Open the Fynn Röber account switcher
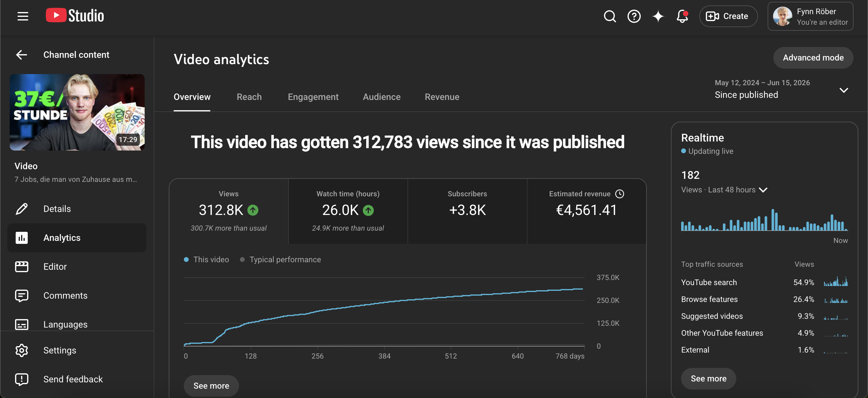The height and width of the screenshot is (398, 868). pyautogui.click(x=810, y=16)
